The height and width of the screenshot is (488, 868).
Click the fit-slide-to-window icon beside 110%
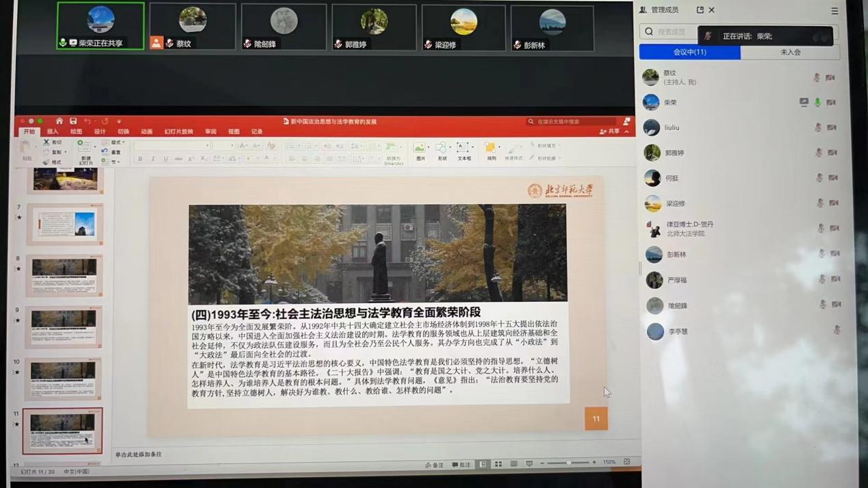626,462
